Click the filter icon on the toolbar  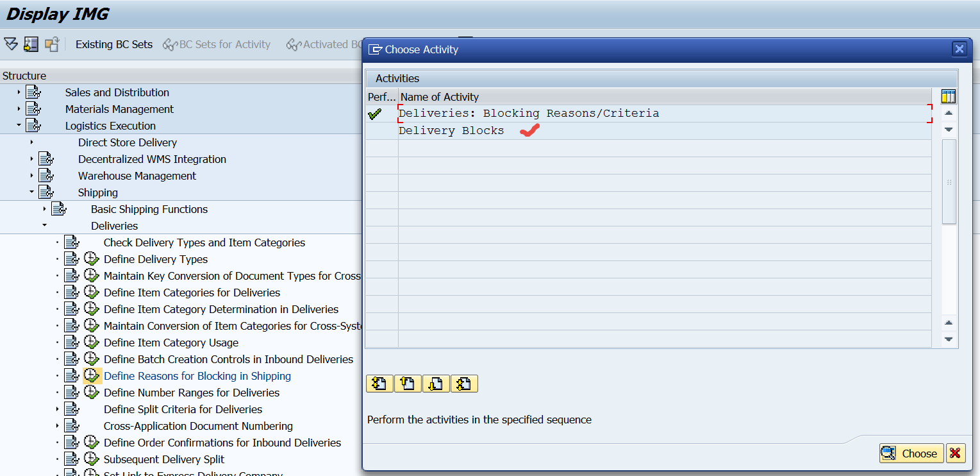[x=10, y=44]
